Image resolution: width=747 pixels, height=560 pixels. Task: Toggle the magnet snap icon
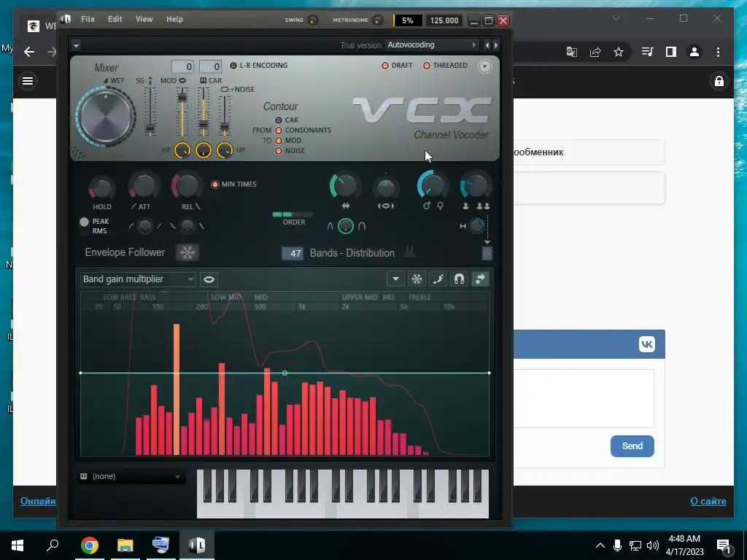pyautogui.click(x=460, y=279)
